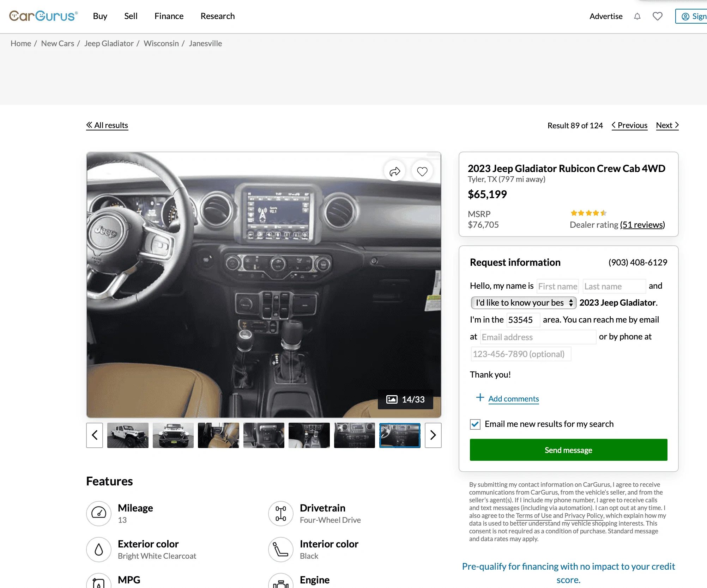Screen dimensions: 707x588
Task: Return to All results
Action: (x=107, y=125)
